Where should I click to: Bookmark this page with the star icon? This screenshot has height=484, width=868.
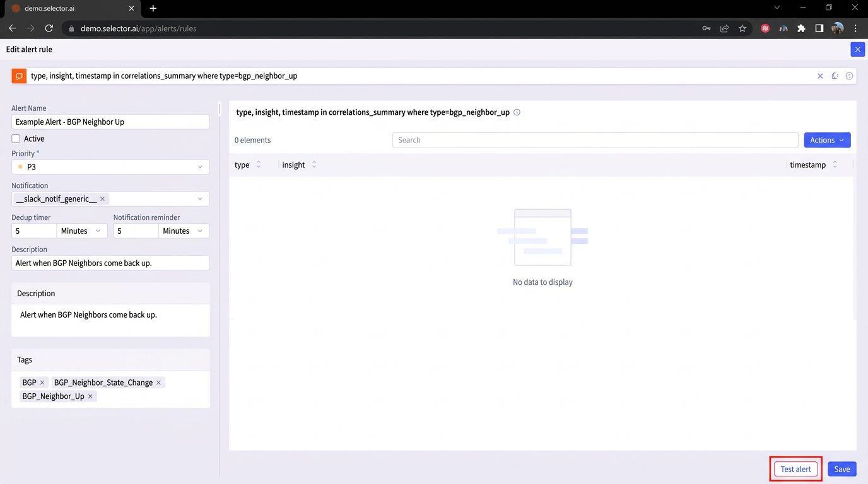pos(742,28)
